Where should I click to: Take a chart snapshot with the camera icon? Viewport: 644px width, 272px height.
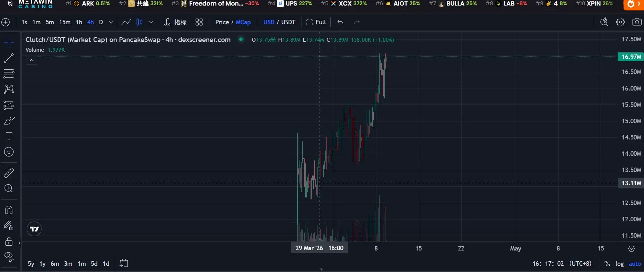(x=637, y=22)
